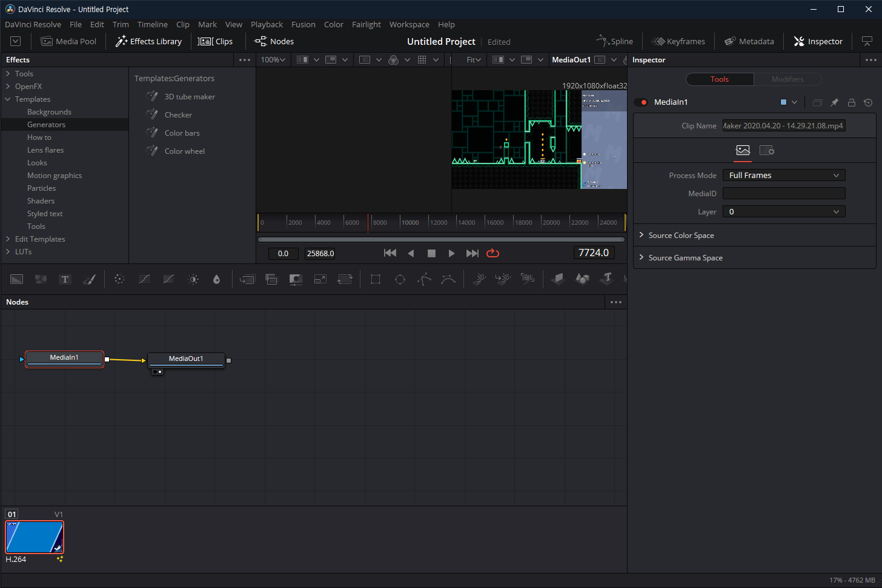Switch to the Modifiers tab
The image size is (882, 588).
click(787, 79)
